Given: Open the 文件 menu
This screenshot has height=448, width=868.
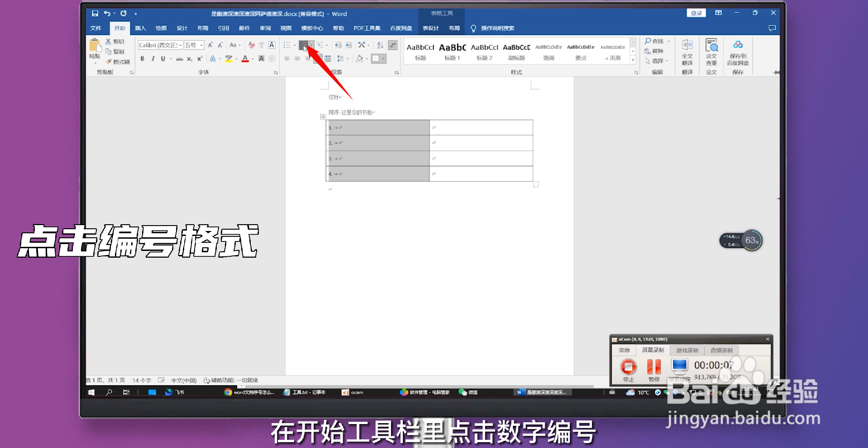Looking at the screenshot, I should pyautogui.click(x=96, y=28).
